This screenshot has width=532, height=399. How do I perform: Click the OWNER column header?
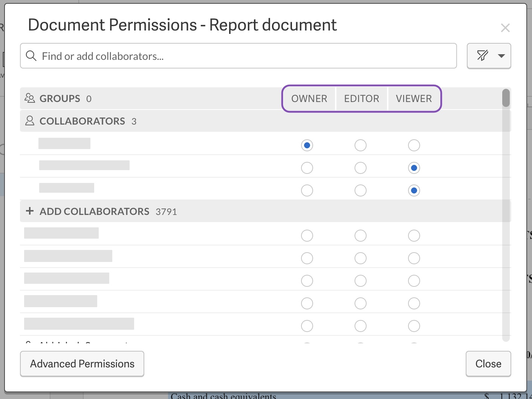(x=309, y=99)
